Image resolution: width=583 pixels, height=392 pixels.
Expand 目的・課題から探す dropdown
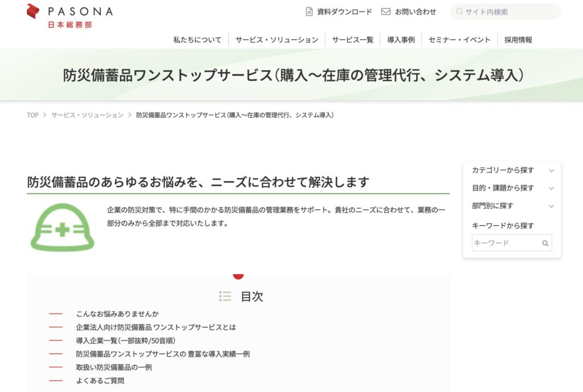click(x=551, y=188)
